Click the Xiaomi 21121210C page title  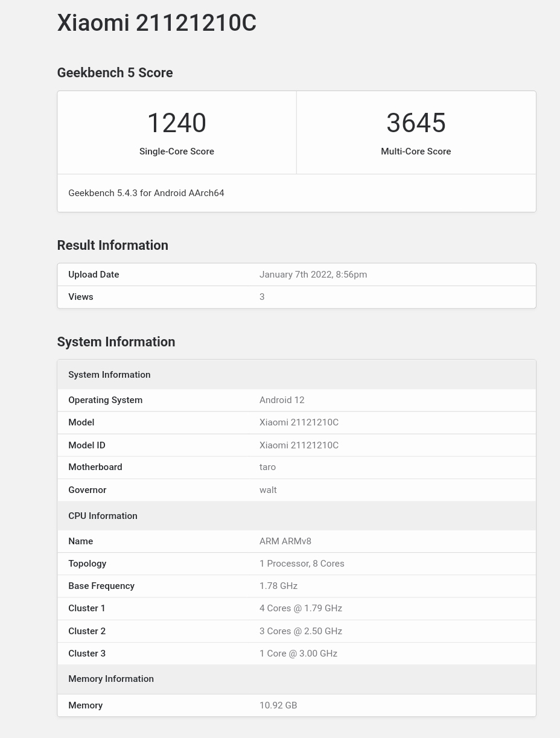coord(156,23)
